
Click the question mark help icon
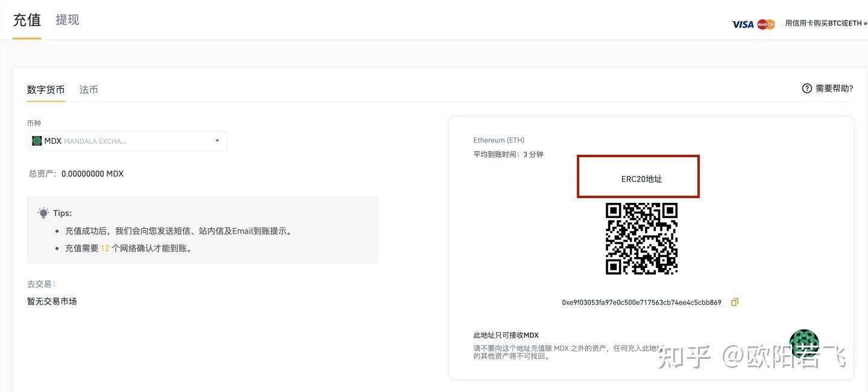(x=807, y=89)
